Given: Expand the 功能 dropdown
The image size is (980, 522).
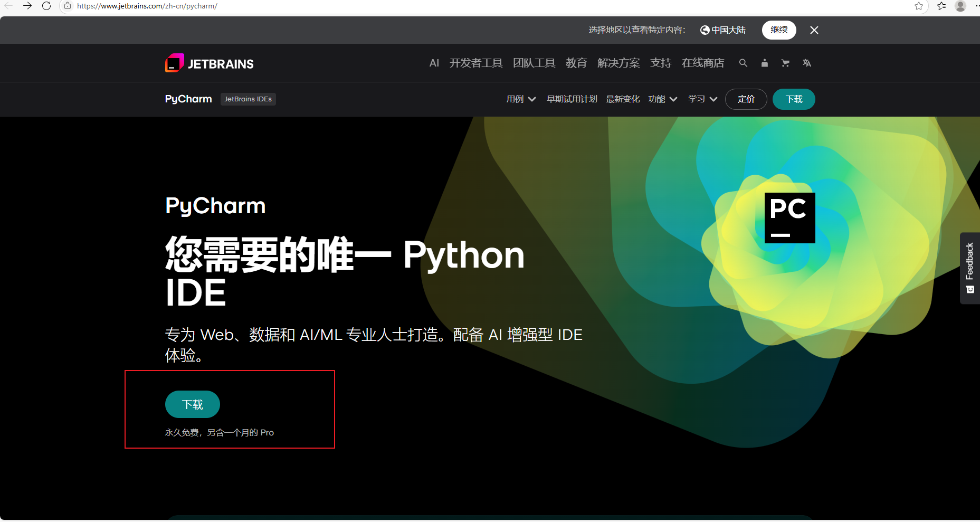Looking at the screenshot, I should tap(662, 99).
